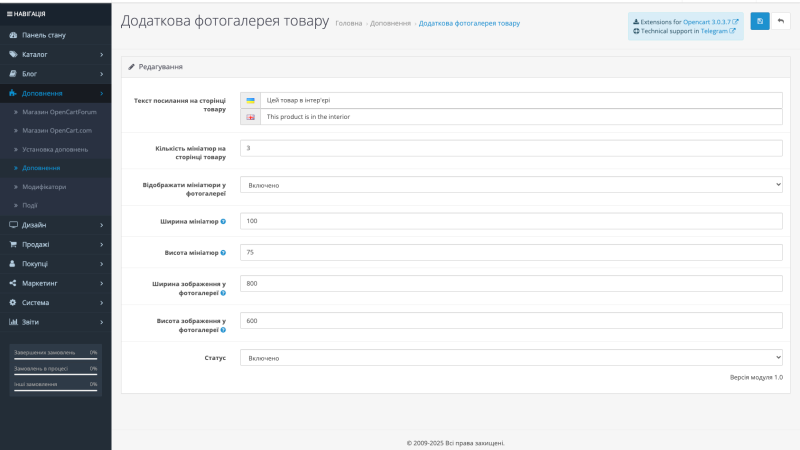The height and width of the screenshot is (450, 800).
Task: Expand the Продажі menu chevron
Action: (102, 245)
